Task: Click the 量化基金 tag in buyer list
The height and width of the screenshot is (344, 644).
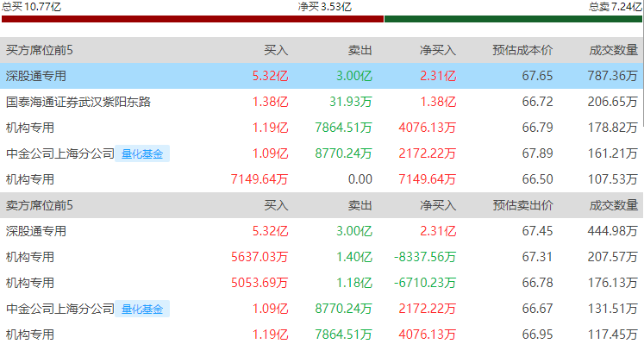Action: (142, 153)
